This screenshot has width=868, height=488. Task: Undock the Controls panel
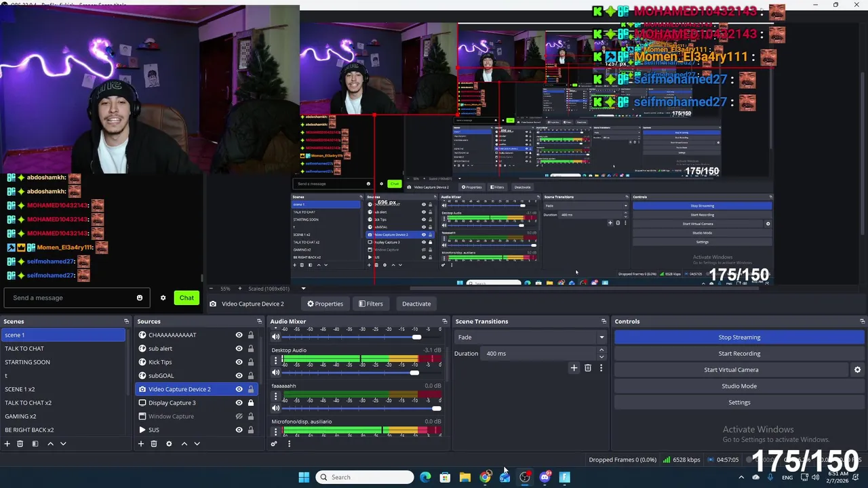862,321
